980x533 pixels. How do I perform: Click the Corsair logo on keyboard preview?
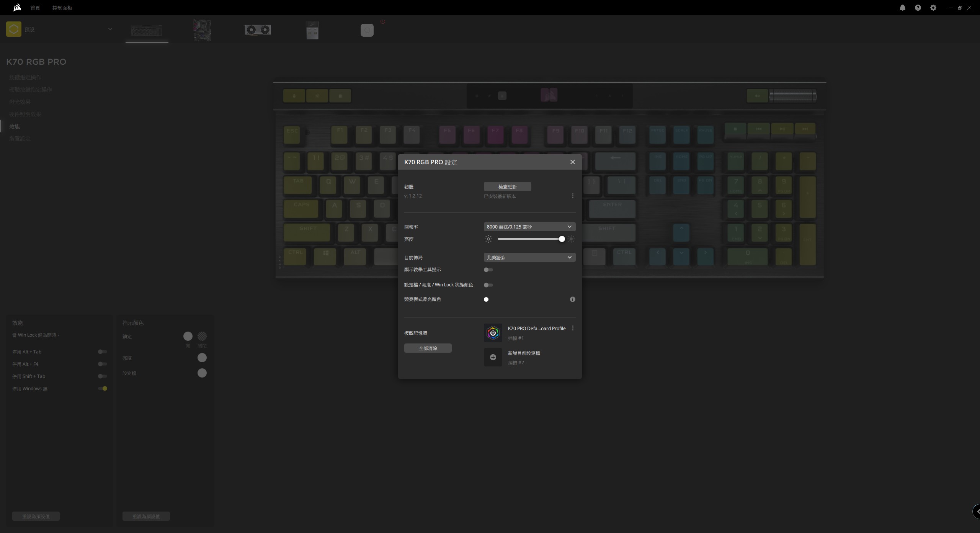(x=549, y=95)
